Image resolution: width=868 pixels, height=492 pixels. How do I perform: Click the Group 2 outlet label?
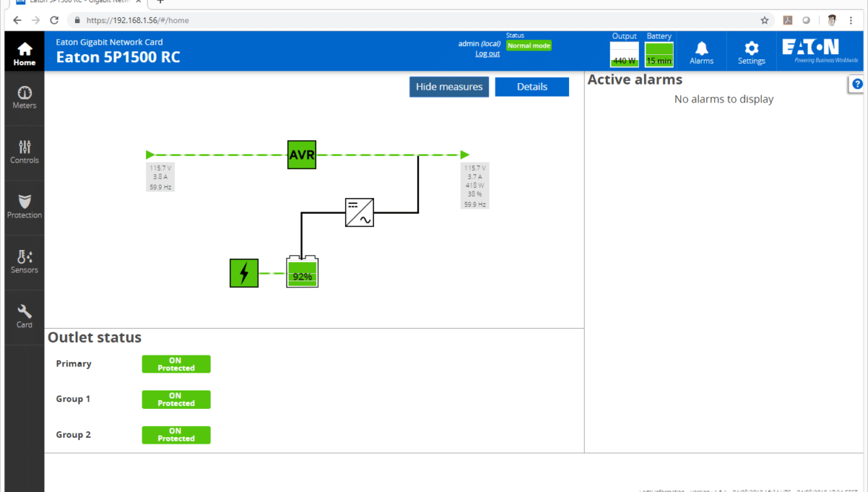coord(73,435)
